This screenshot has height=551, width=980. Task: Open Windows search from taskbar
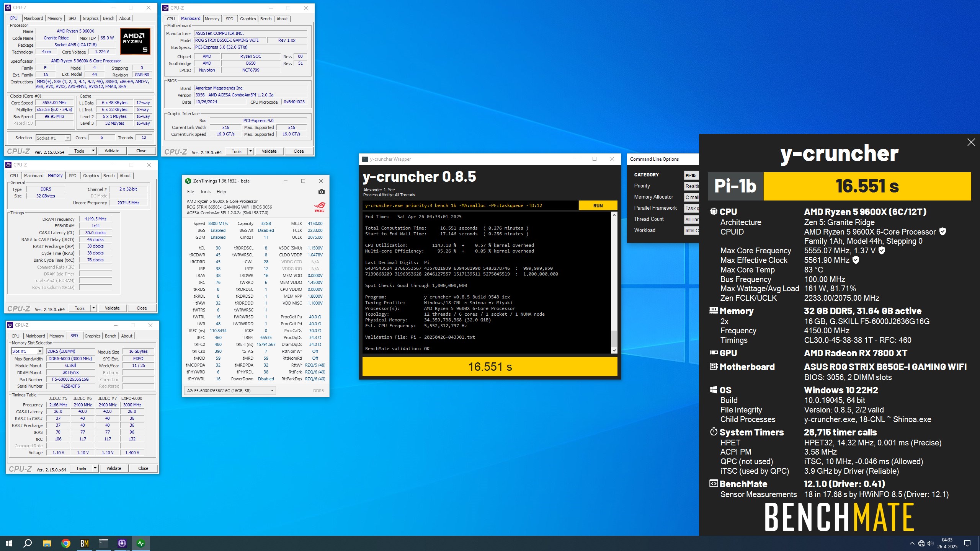[28, 543]
